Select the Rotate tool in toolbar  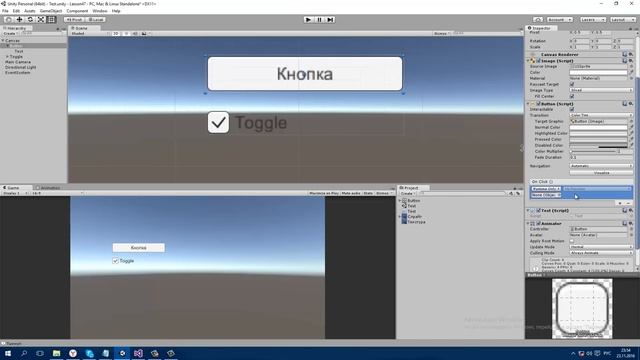pyautogui.click(x=30, y=20)
